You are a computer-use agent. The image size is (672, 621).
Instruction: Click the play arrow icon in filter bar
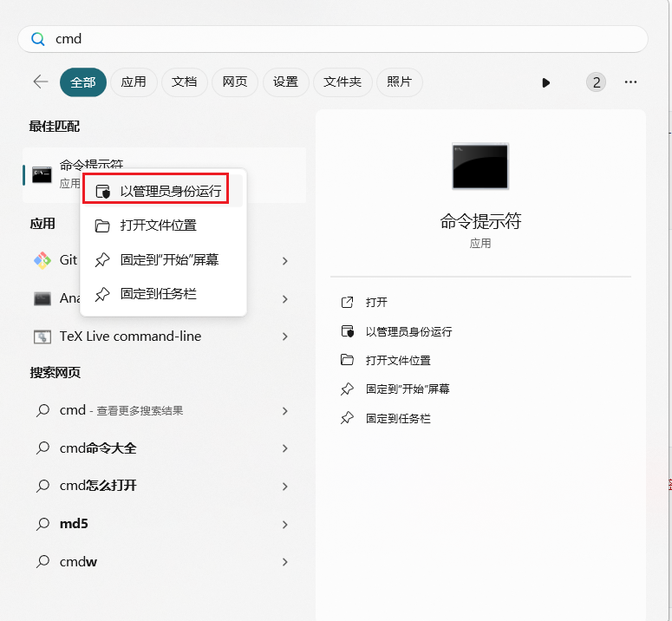[x=545, y=82]
